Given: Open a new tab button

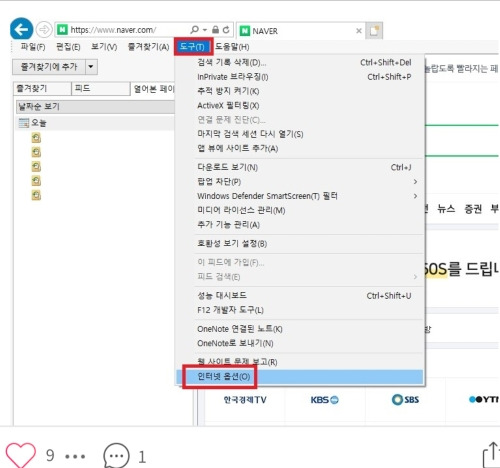Looking at the screenshot, I should pos(374,31).
